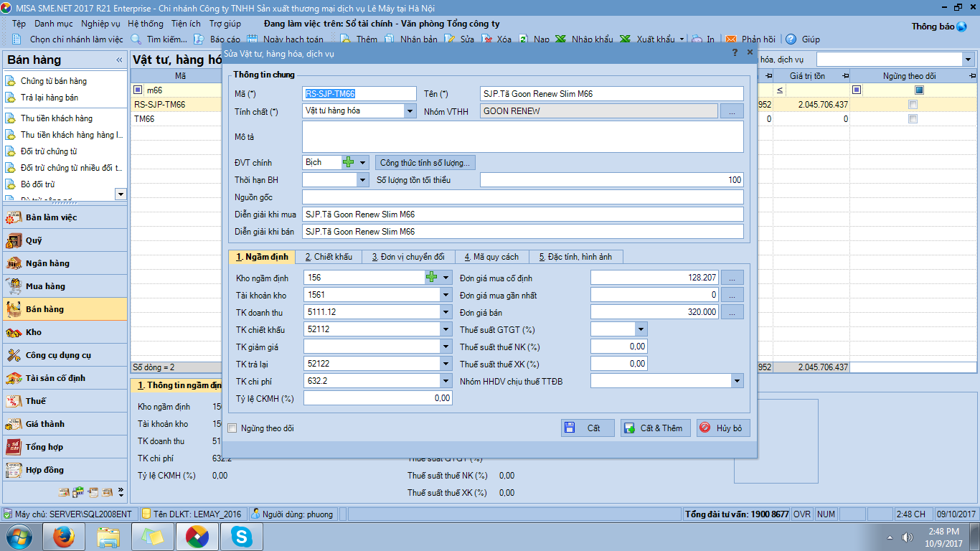Viewport: 980px width, 551px height.
Task: Open the Danh mục menu
Action: click(54, 24)
